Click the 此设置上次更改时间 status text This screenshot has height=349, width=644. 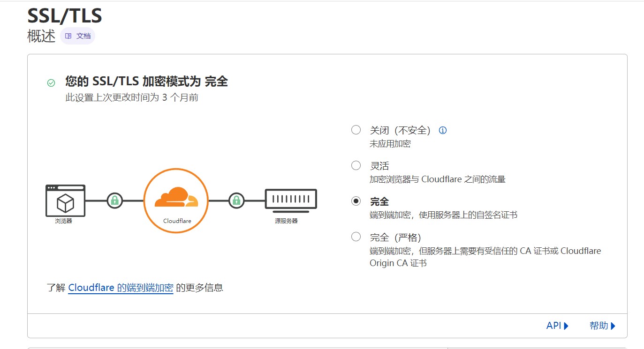click(131, 97)
